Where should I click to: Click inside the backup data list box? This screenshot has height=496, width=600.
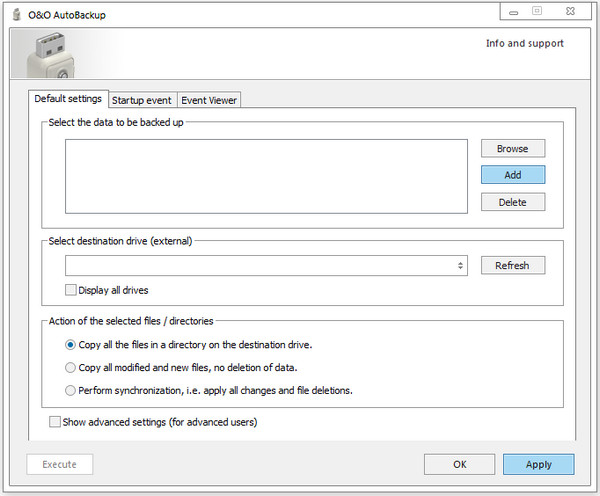266,176
